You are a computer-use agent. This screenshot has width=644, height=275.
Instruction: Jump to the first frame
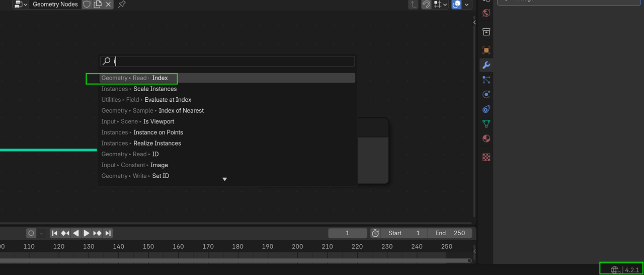pos(55,233)
